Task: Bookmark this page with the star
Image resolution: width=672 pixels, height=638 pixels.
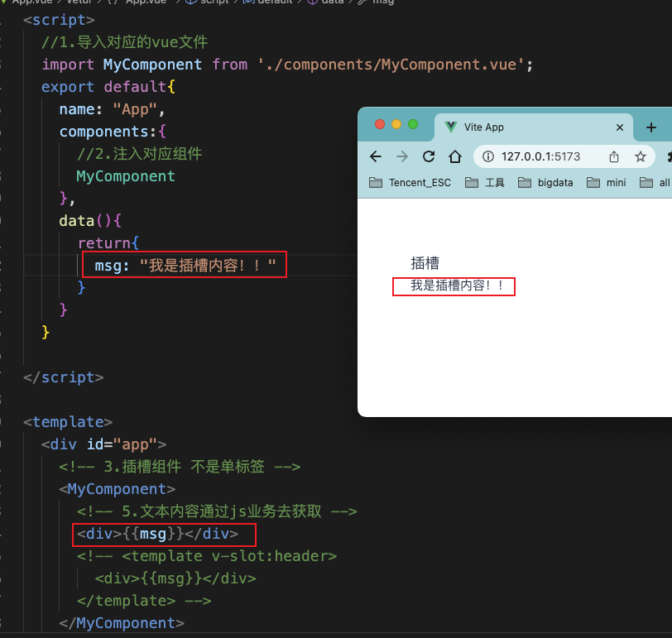Action: point(640,156)
